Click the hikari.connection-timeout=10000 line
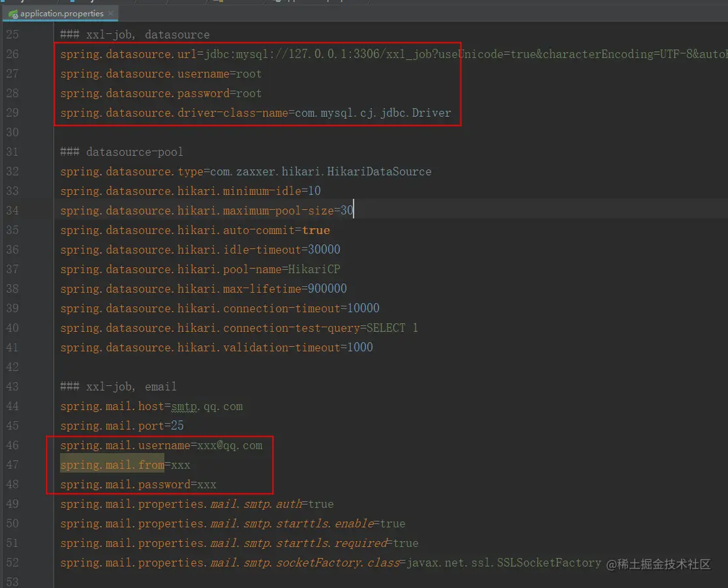The height and width of the screenshot is (588, 728). click(220, 308)
